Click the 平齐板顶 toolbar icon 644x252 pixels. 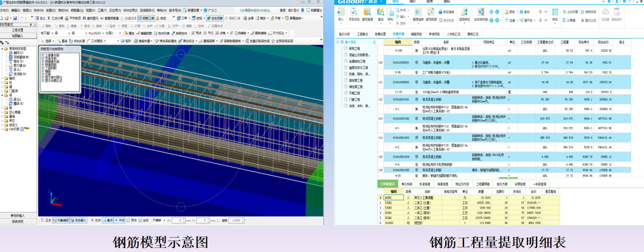(x=74, y=18)
